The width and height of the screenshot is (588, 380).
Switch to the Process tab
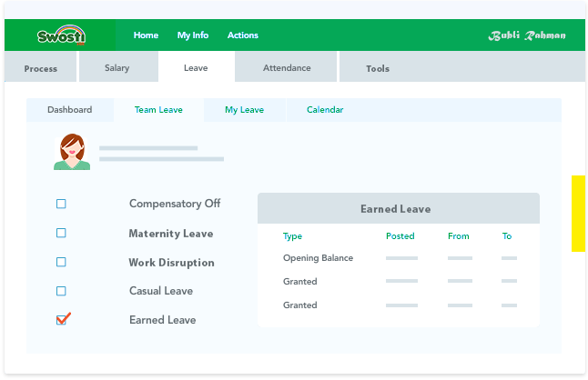point(40,67)
